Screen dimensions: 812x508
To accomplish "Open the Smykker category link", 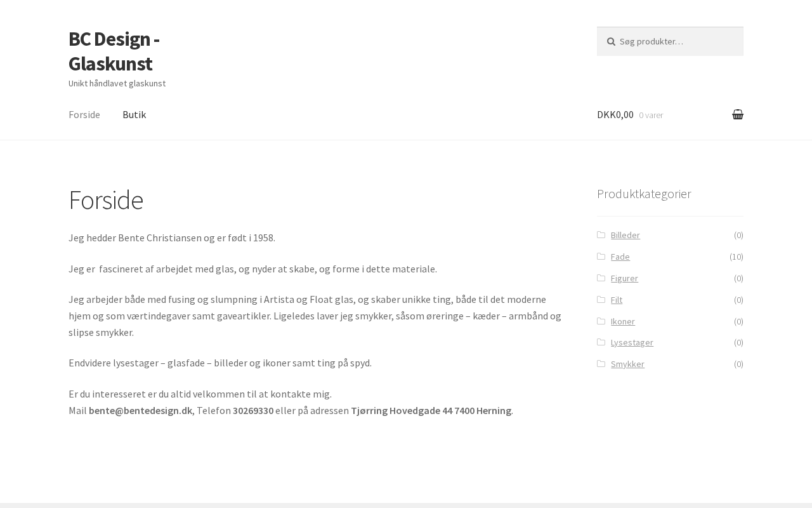I will click(627, 364).
